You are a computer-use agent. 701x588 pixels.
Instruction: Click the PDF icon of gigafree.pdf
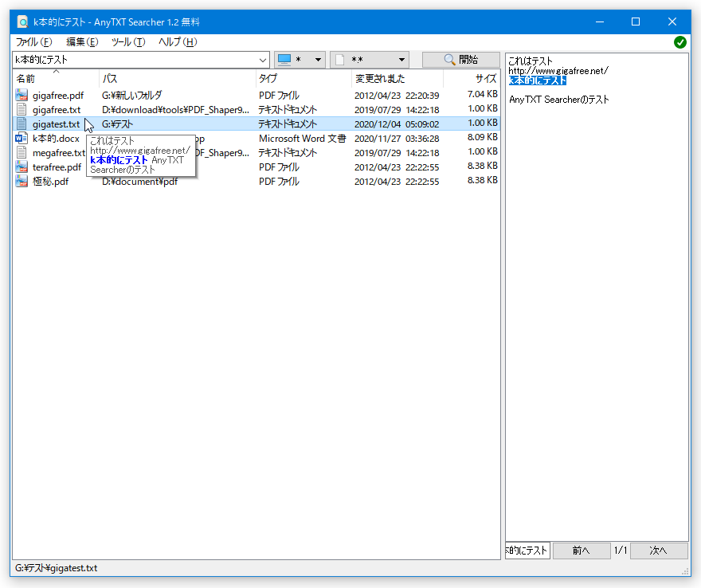click(x=22, y=96)
